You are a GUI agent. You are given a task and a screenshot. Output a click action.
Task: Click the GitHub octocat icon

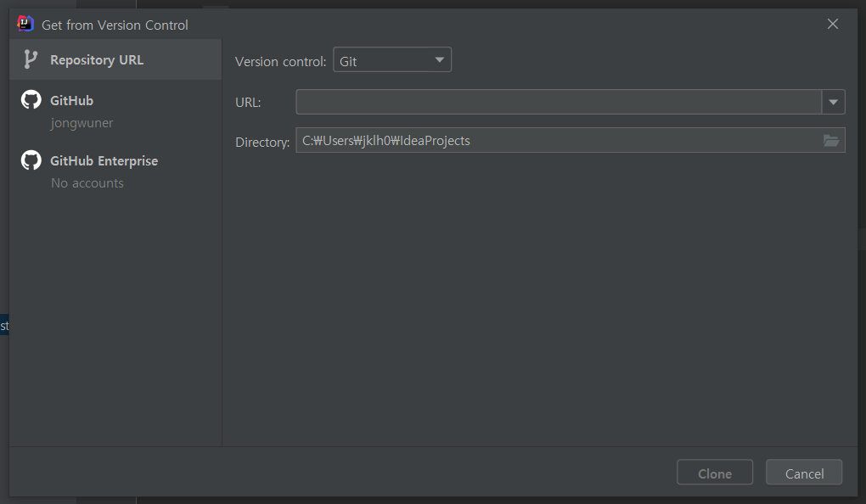[x=31, y=100]
